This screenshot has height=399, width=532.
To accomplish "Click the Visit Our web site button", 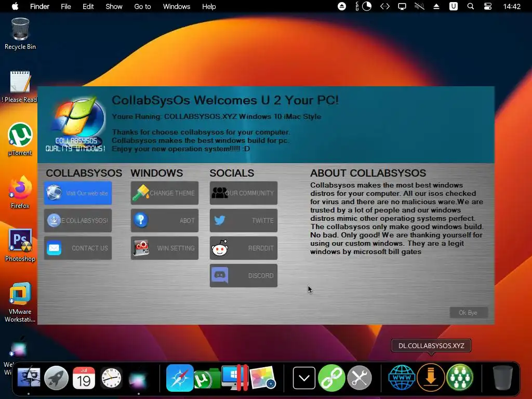I will (78, 193).
